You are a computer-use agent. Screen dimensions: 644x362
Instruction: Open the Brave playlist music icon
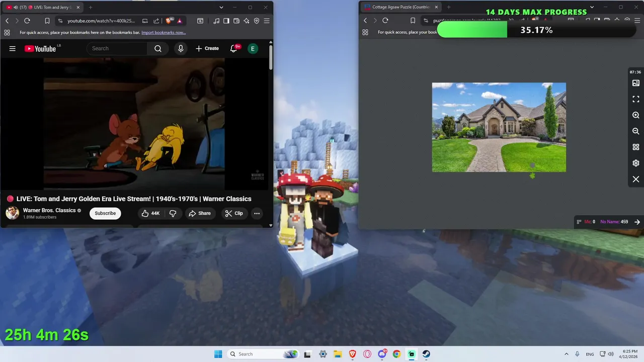point(216,21)
